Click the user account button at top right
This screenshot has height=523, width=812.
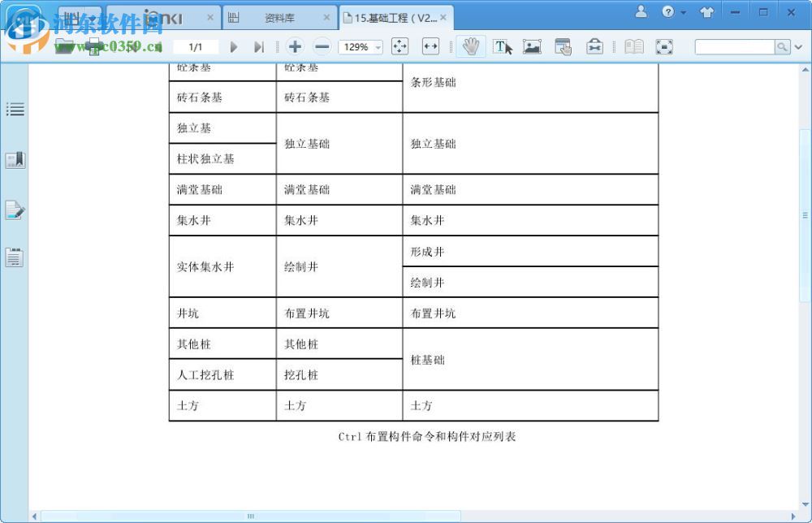641,12
